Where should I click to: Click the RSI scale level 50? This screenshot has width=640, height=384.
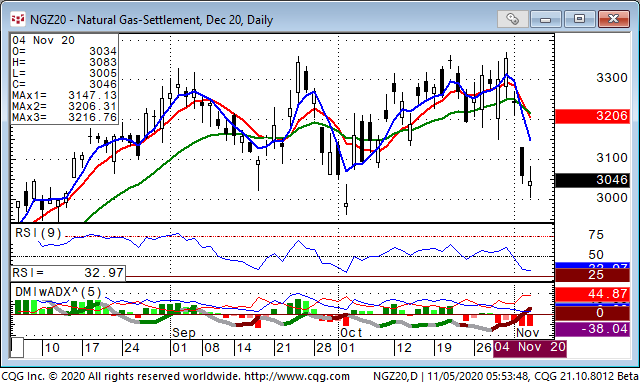coord(596,255)
